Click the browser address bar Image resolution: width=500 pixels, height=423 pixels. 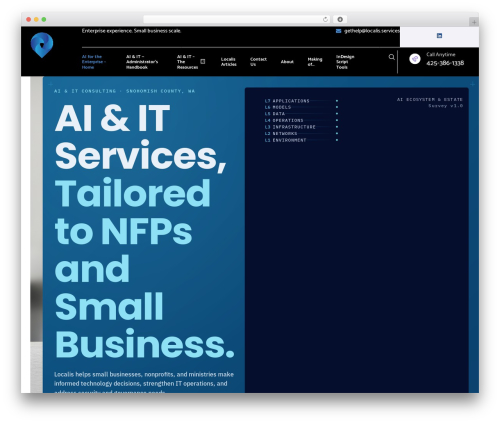(x=237, y=19)
